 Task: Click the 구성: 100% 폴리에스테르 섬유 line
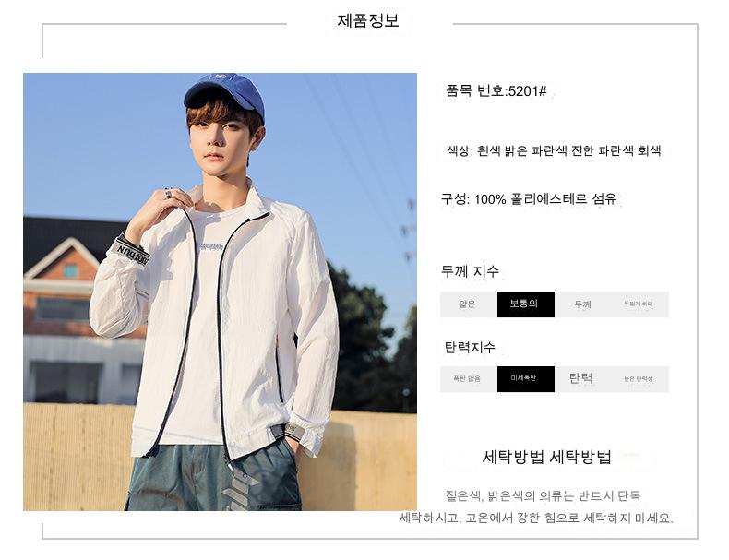click(x=528, y=199)
